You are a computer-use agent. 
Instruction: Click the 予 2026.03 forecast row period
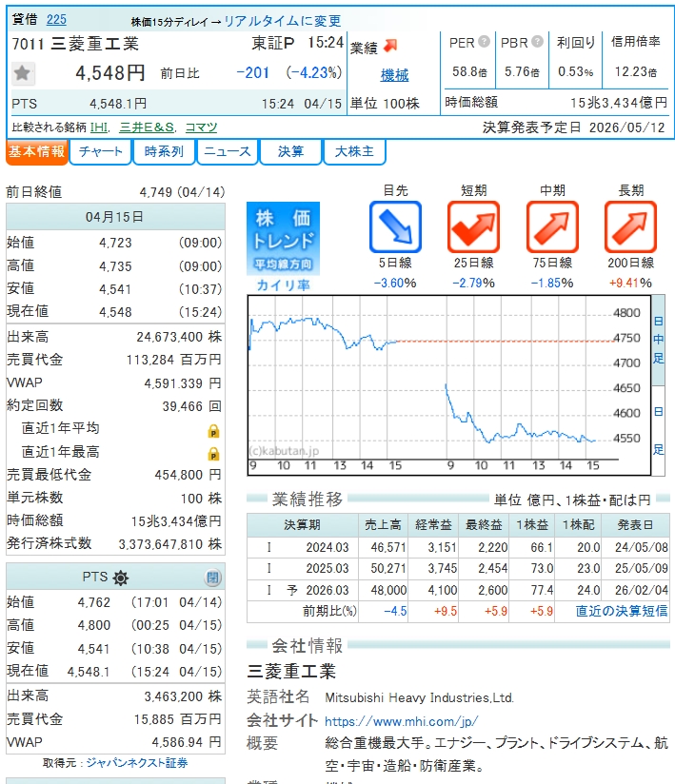click(317, 590)
